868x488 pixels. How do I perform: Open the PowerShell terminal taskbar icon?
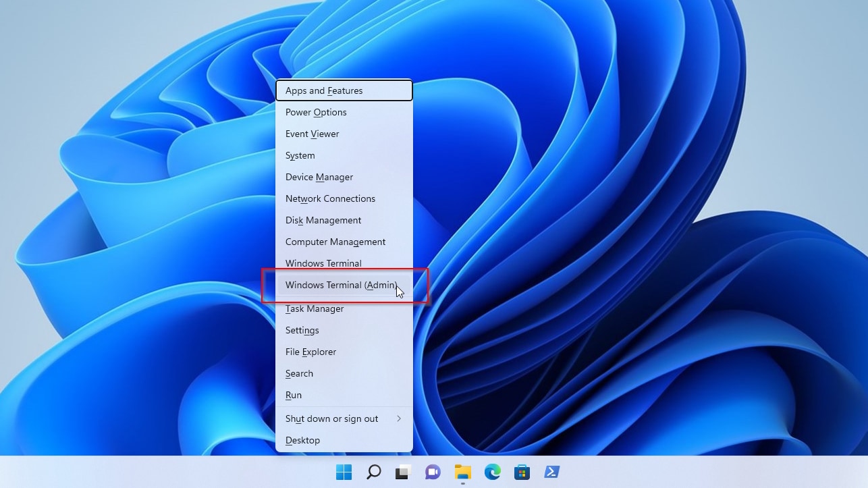click(x=551, y=472)
